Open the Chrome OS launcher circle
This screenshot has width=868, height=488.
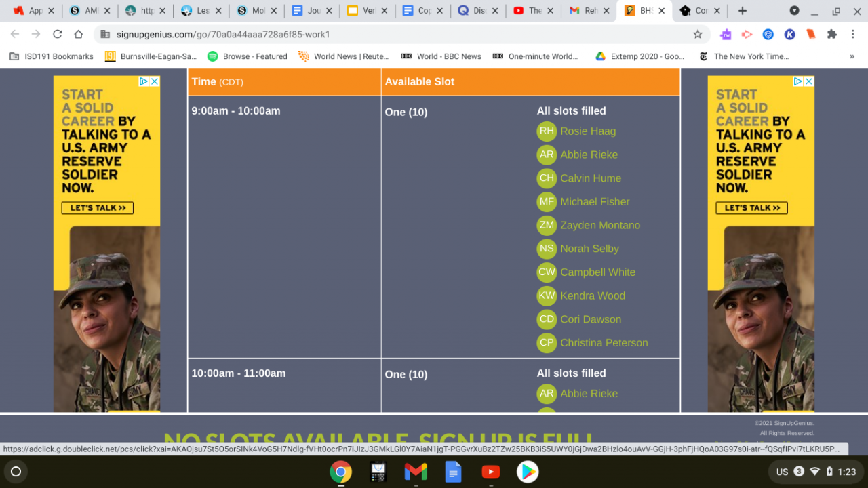click(16, 472)
